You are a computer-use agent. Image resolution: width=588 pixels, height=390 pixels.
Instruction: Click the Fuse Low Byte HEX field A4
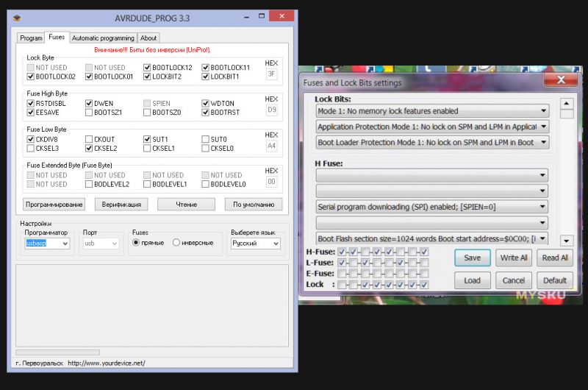(x=271, y=146)
